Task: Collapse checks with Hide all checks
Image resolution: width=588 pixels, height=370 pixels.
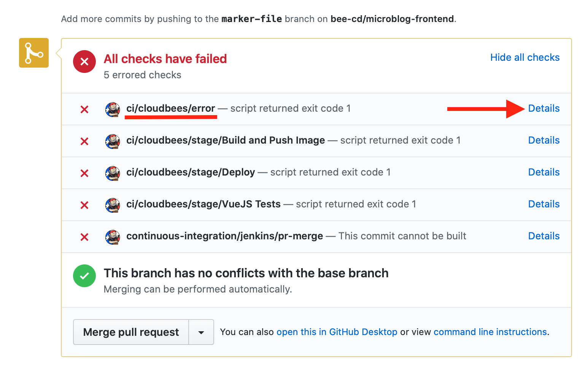Action: click(525, 57)
